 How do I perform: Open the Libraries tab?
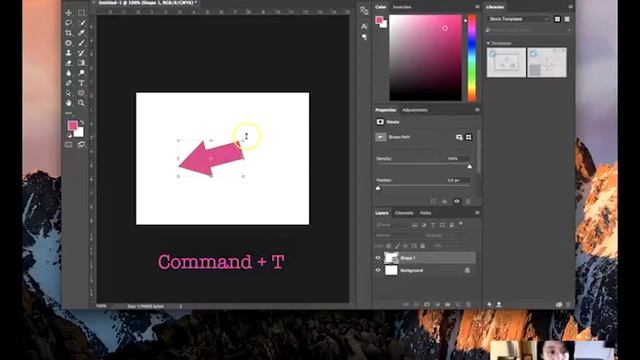(495, 7)
